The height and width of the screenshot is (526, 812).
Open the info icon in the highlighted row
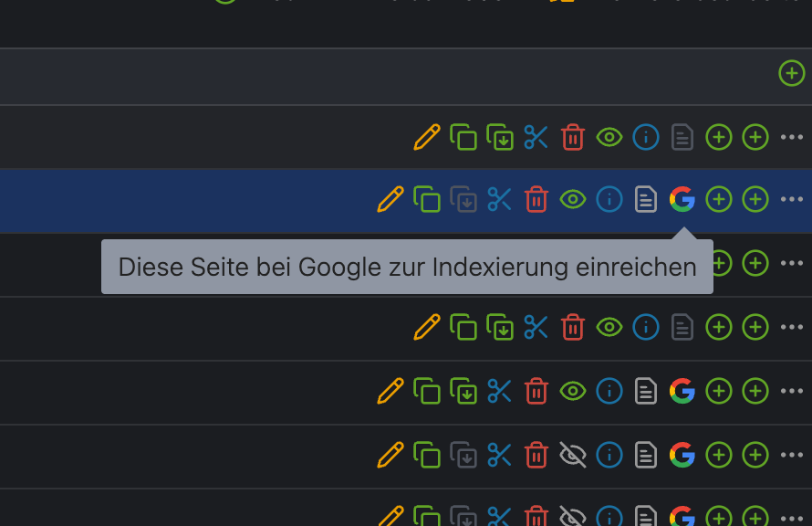coord(609,199)
